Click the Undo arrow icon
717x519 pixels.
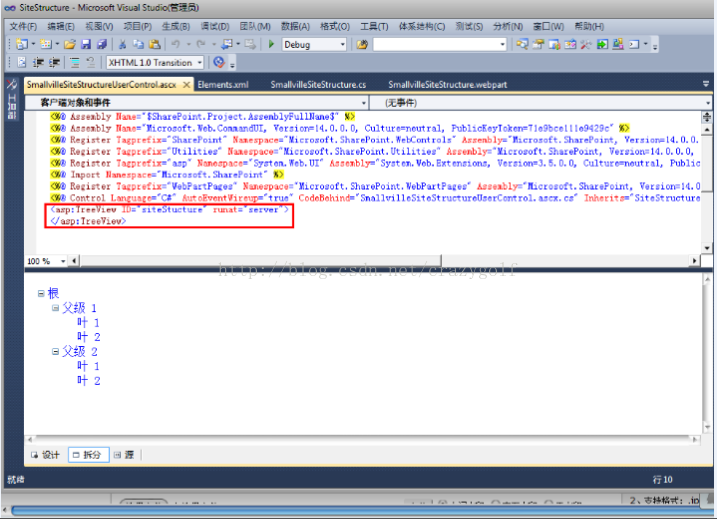[176, 44]
